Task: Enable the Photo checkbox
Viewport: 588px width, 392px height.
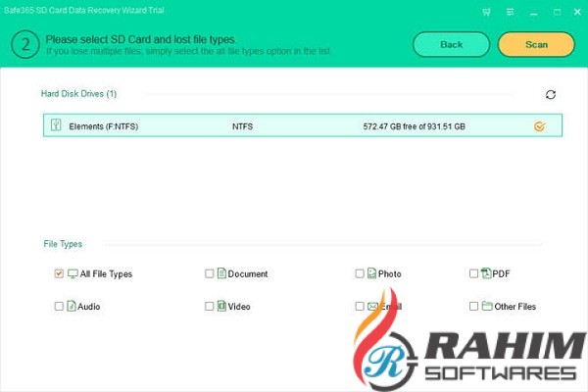Action: point(360,273)
